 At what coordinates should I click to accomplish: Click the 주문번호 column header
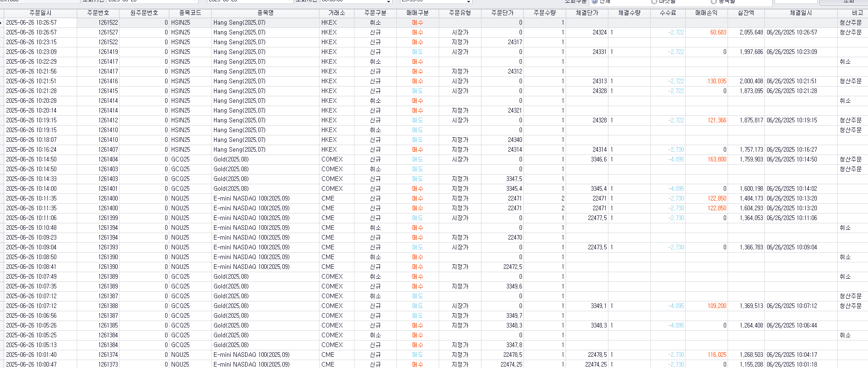[98, 13]
